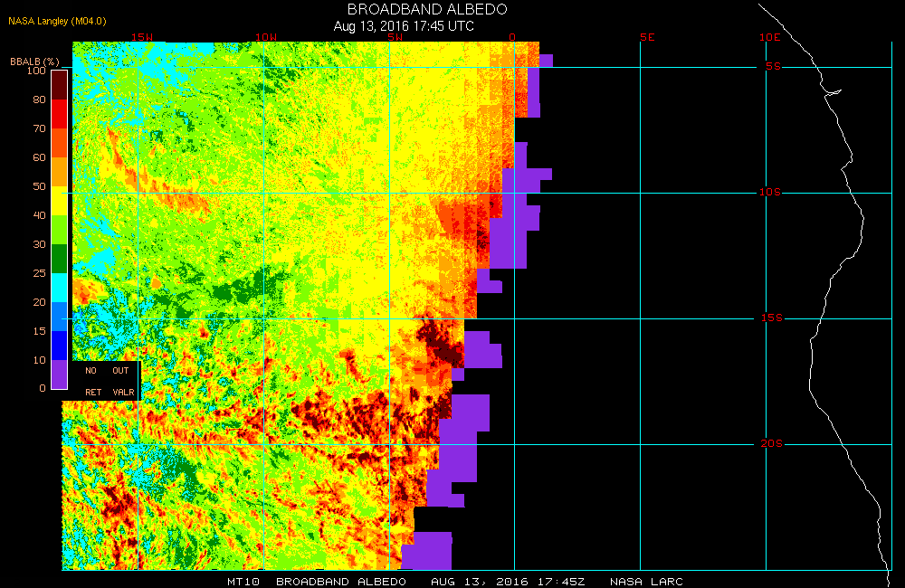The height and width of the screenshot is (588, 905).
Task: Click the 15W longitude label
Action: (x=142, y=37)
